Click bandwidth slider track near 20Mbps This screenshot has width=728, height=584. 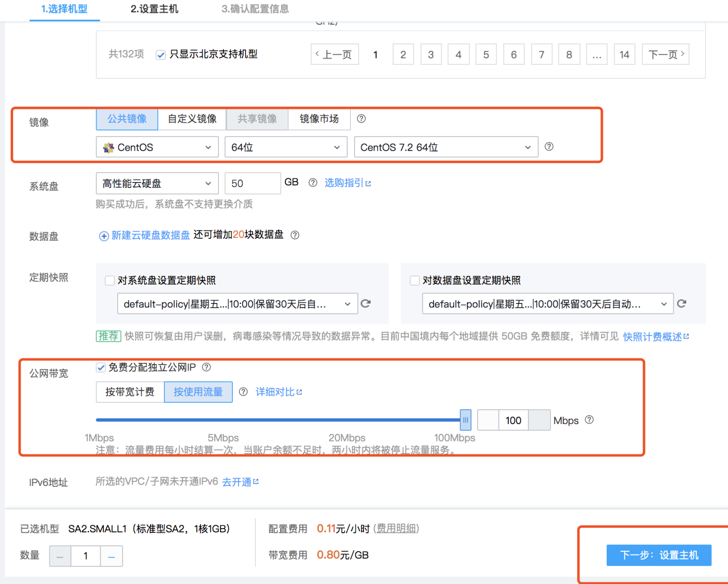click(347, 420)
